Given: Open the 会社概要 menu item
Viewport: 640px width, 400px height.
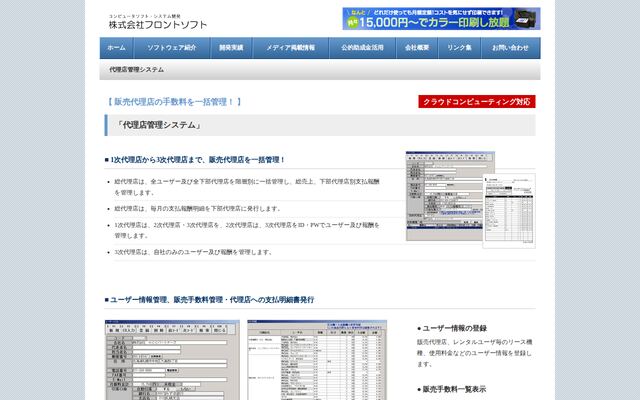Looking at the screenshot, I should [x=417, y=48].
